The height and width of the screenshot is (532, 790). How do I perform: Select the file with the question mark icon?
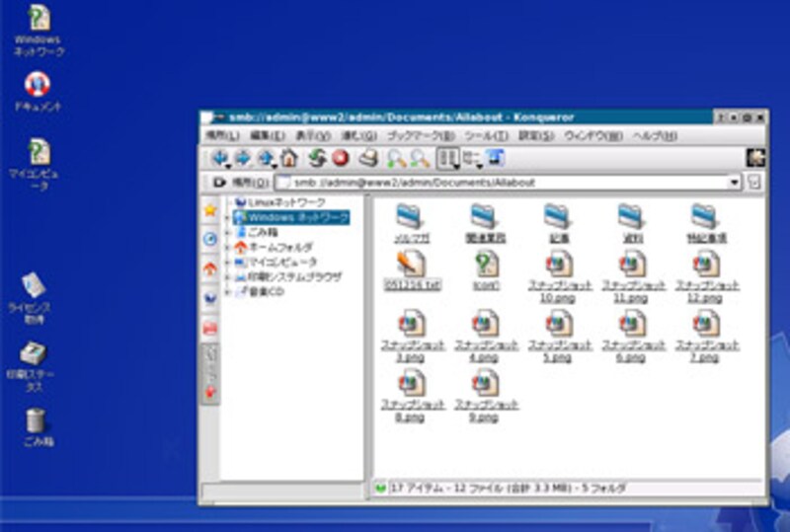(x=486, y=271)
